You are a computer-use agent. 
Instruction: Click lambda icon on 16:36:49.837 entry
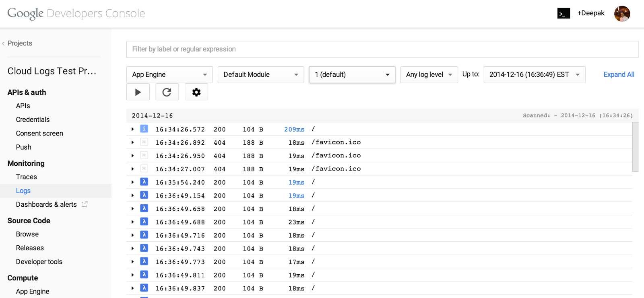[x=144, y=288]
